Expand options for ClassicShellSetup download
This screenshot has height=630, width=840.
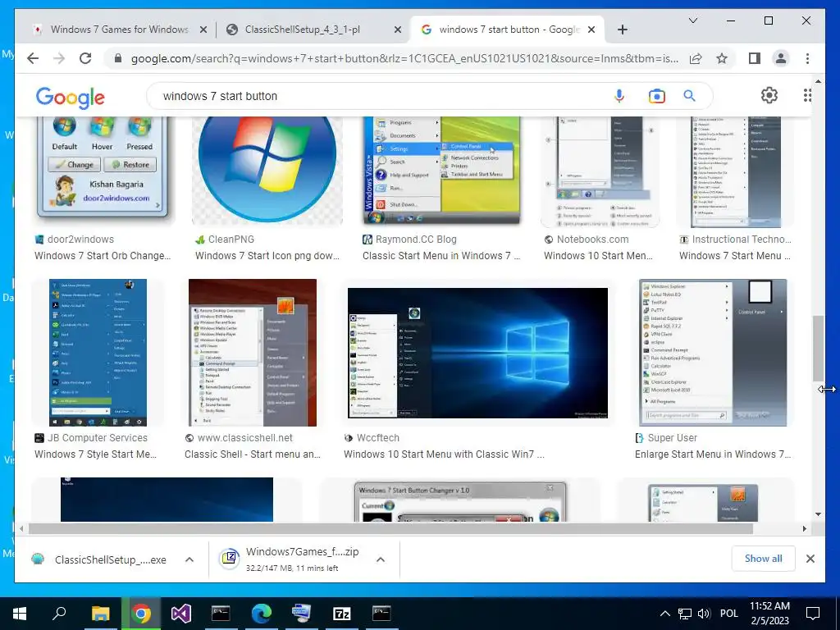189,559
